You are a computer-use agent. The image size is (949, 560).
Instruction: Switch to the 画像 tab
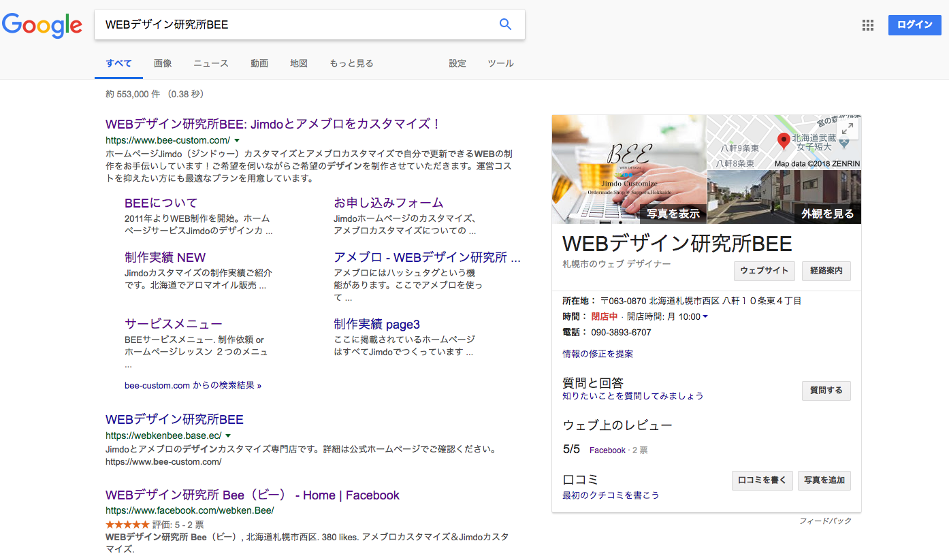point(163,63)
